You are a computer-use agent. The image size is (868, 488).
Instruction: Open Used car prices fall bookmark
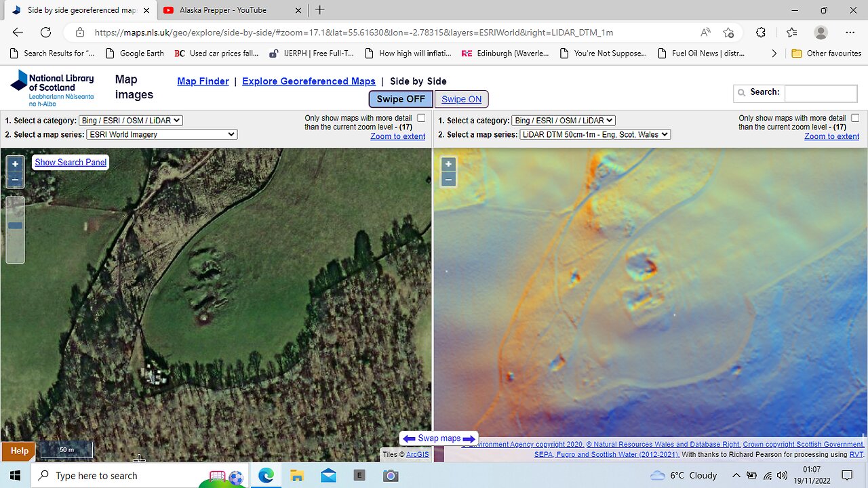(x=217, y=53)
